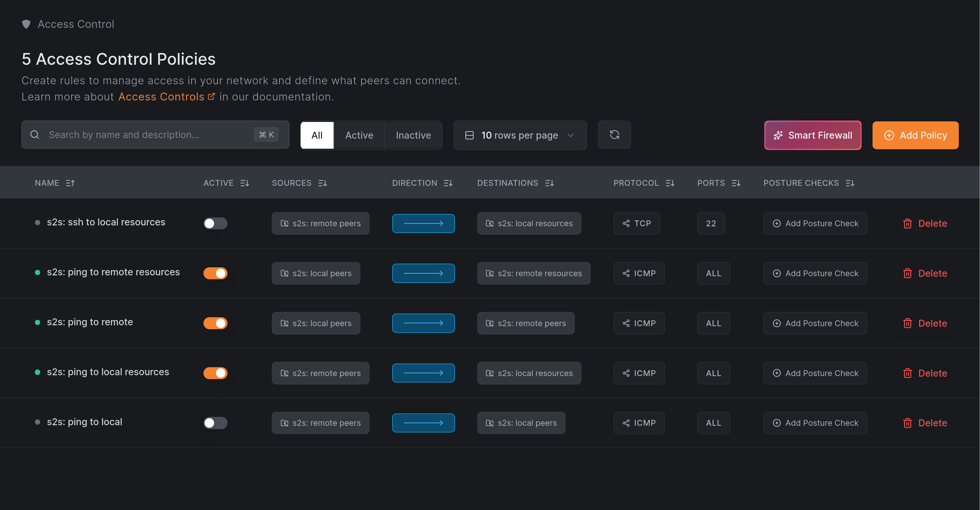Switch to the Active filter tab

[359, 135]
